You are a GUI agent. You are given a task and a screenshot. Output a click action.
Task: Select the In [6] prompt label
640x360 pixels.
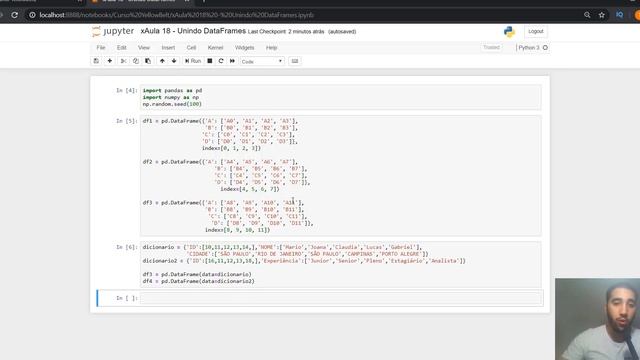click(x=127, y=247)
